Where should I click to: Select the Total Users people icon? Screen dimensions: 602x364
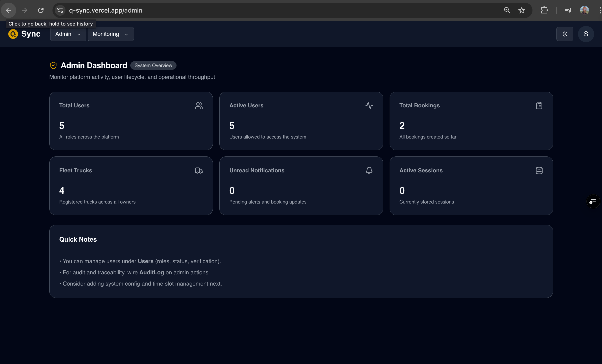199,106
